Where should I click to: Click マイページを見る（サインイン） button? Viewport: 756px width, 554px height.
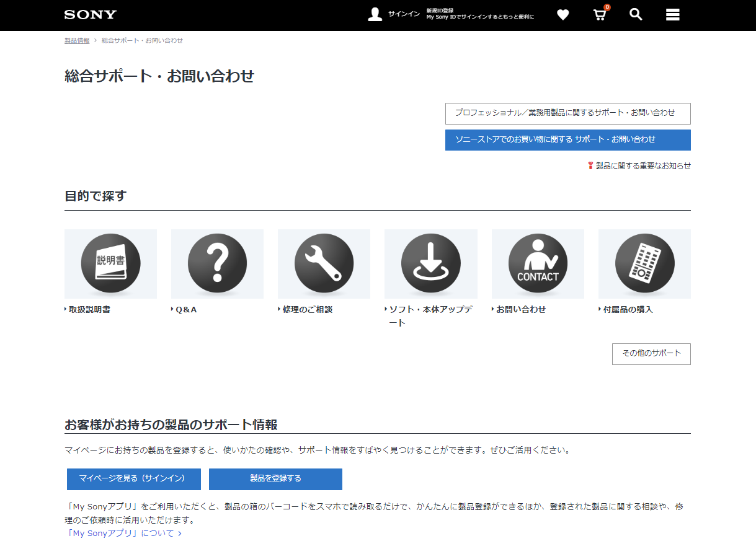134,479
